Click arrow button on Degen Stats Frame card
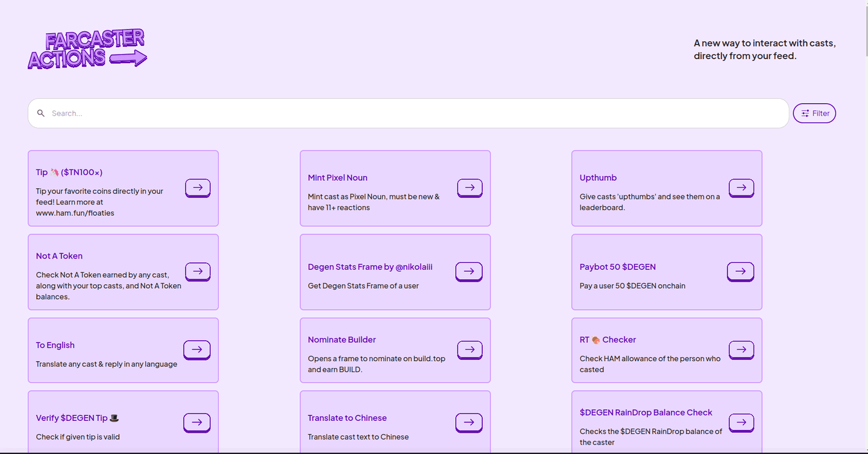 coord(469,272)
